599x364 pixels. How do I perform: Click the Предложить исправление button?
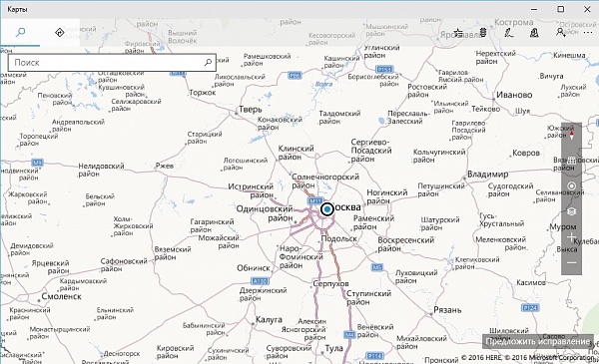point(538,341)
